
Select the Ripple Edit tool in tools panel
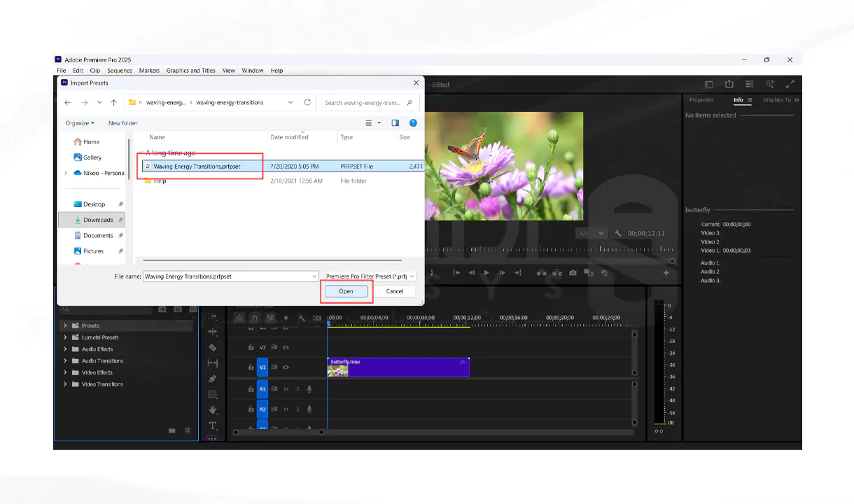pos(213,332)
